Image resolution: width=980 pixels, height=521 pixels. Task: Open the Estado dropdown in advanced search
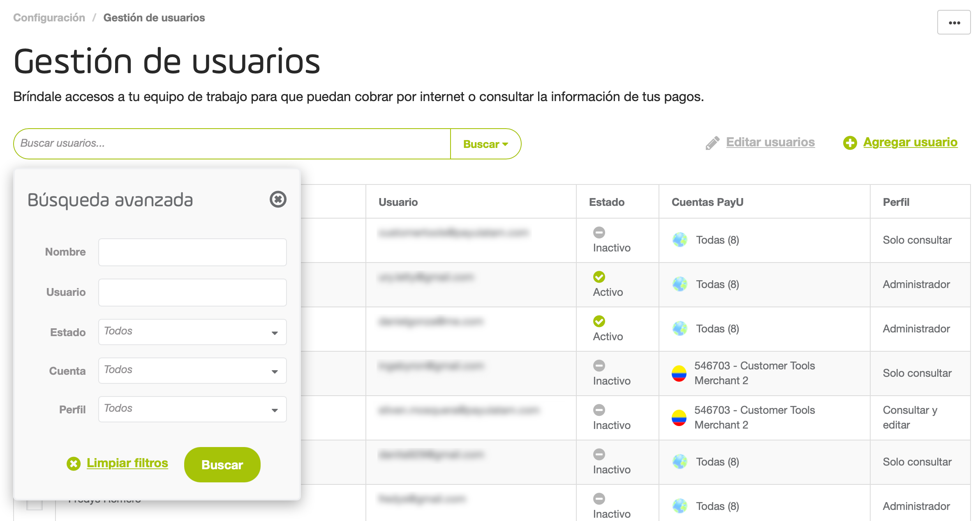pyautogui.click(x=192, y=332)
